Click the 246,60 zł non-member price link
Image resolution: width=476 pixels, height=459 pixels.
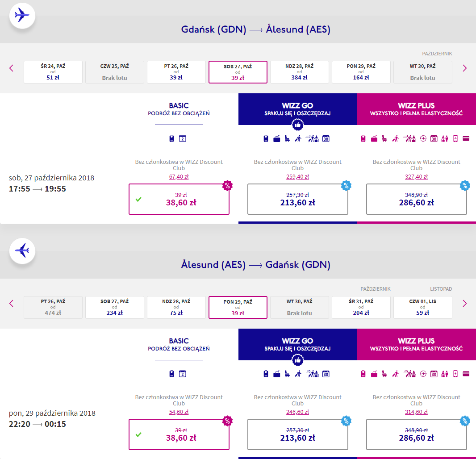297,412
